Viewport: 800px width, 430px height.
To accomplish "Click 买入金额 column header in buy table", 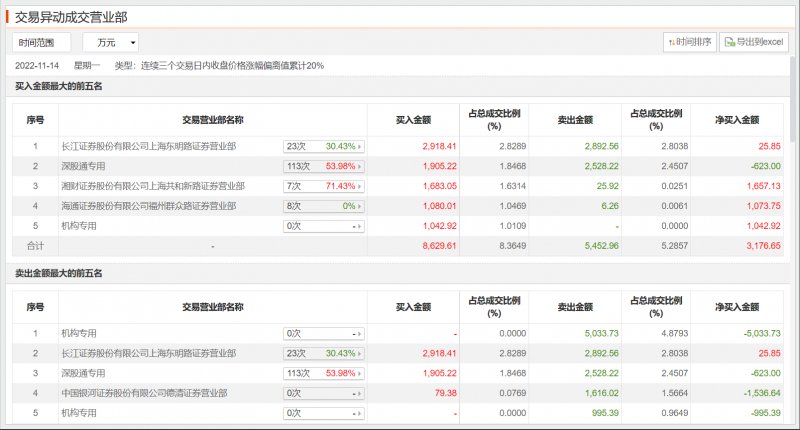I will point(413,120).
